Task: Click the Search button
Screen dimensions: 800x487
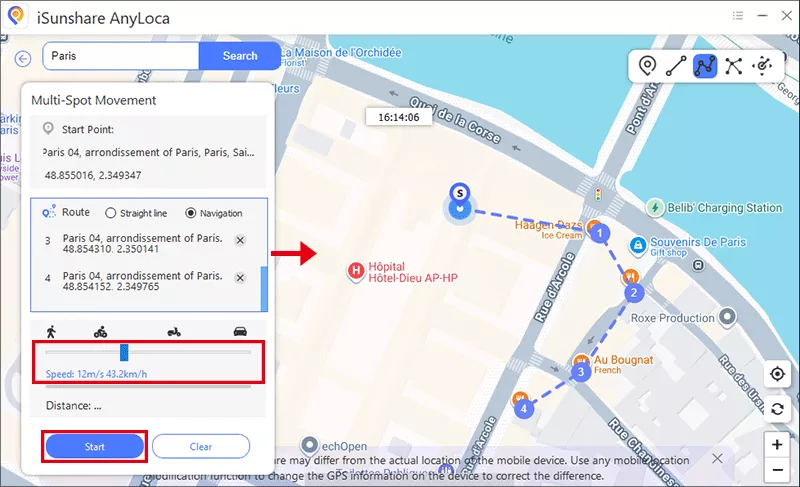Action: coord(239,56)
